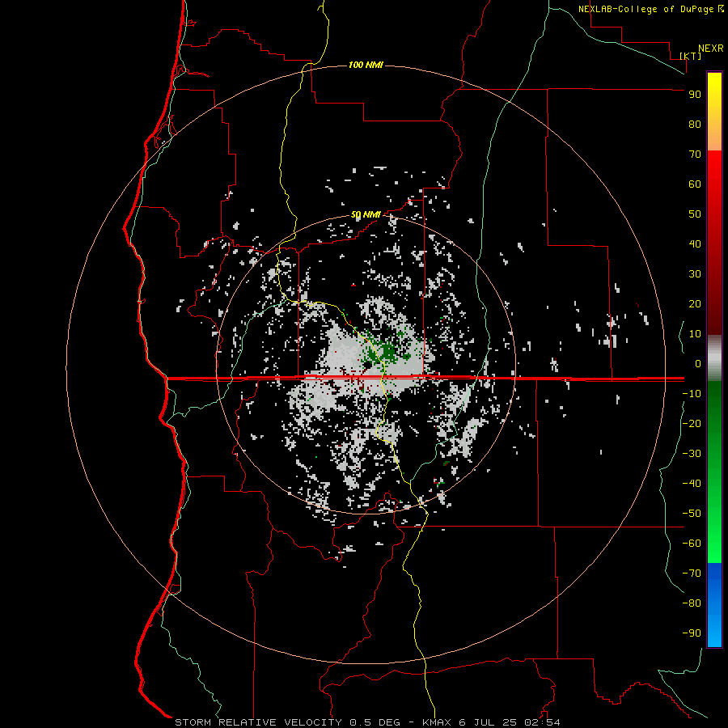Viewport: 728px width, 728px height.
Task: Click the KMAX station identifier in caption
Action: [x=438, y=722]
